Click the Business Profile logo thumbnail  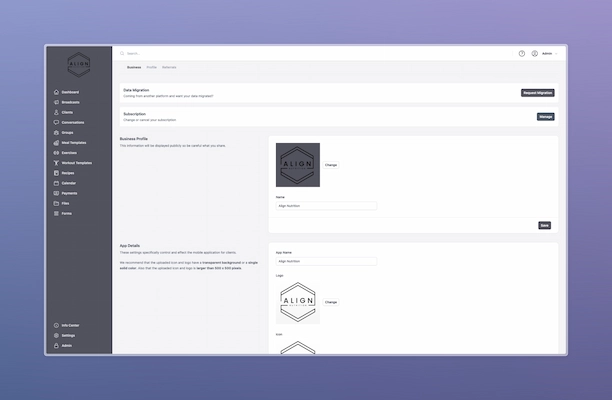click(x=298, y=165)
